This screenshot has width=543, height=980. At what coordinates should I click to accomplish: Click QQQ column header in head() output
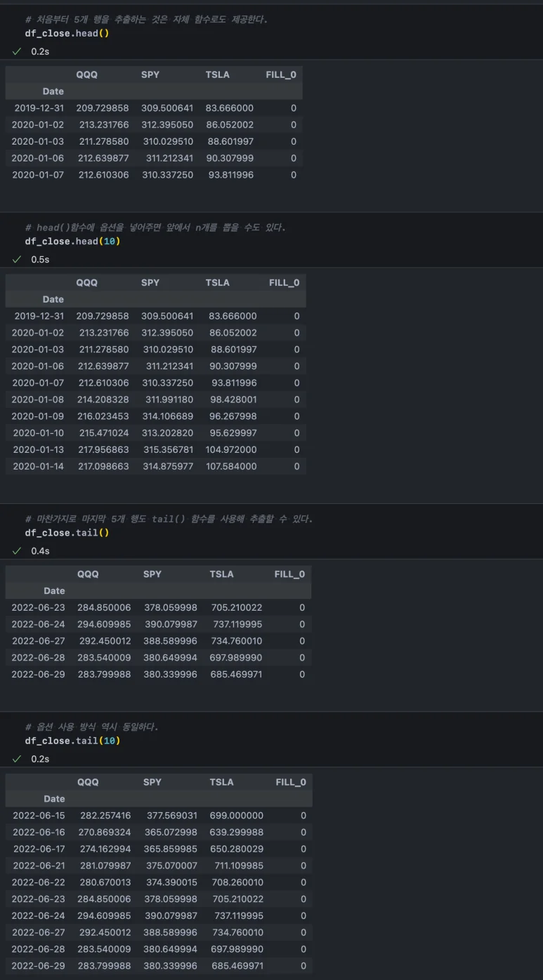coord(87,74)
